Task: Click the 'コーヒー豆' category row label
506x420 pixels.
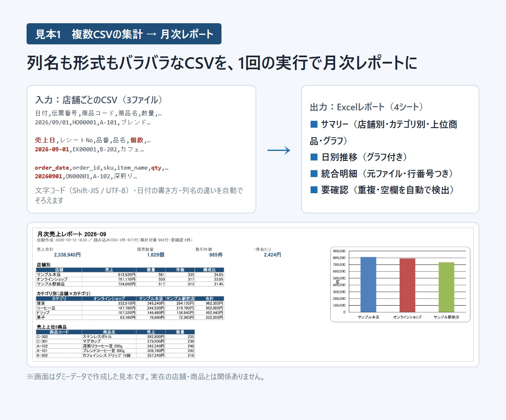Action: [x=46, y=308]
